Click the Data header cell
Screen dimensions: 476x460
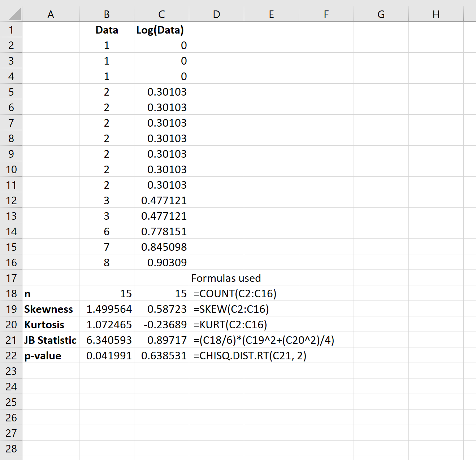(107, 30)
